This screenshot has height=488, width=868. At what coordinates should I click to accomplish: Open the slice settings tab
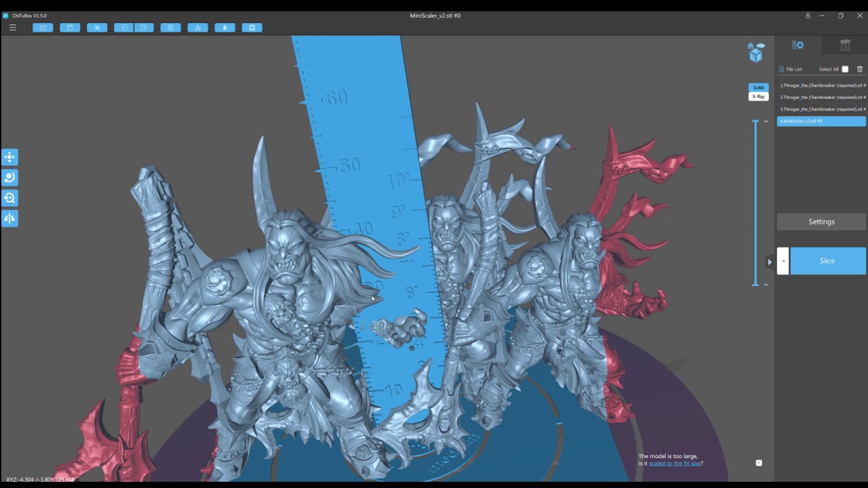point(798,45)
